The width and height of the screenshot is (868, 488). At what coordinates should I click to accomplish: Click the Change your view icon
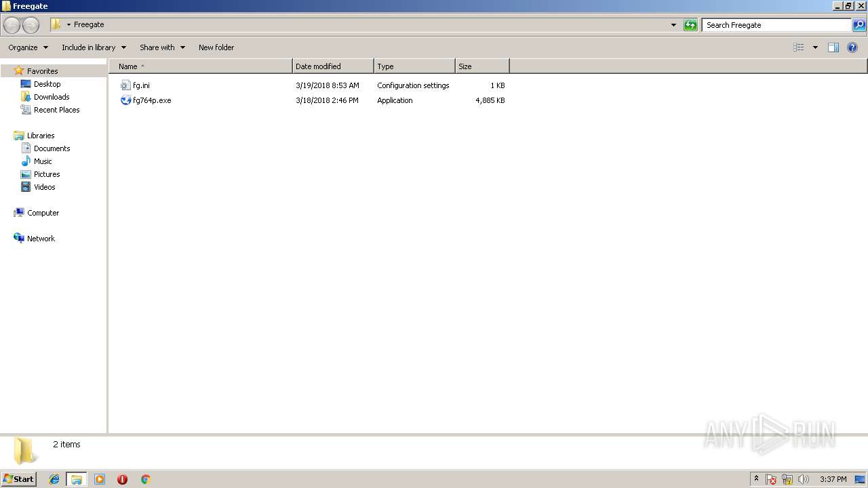coord(799,47)
